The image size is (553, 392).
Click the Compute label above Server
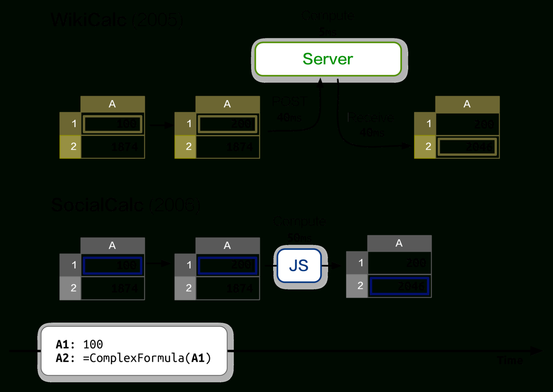pyautogui.click(x=328, y=16)
